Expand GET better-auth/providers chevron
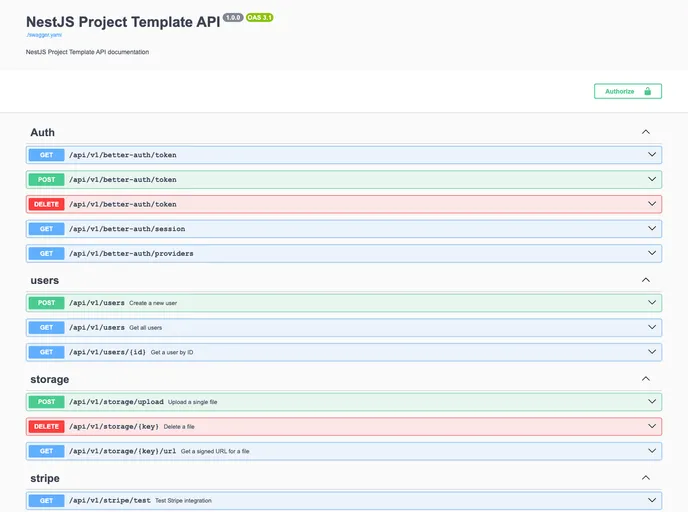This screenshot has width=688, height=512. (x=652, y=253)
